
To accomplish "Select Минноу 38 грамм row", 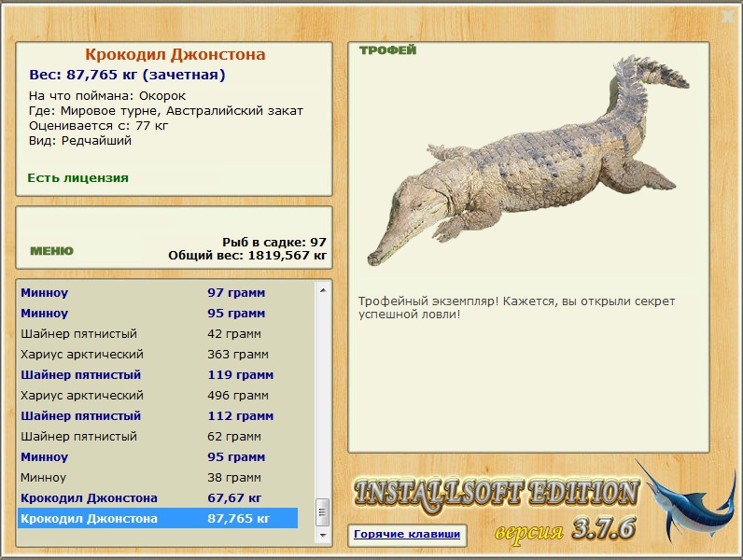I will coord(159,478).
